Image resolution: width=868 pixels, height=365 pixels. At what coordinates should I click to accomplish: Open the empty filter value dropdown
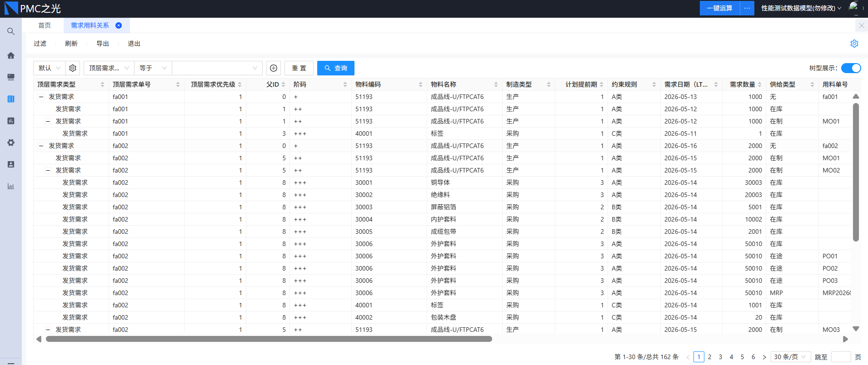tap(217, 68)
